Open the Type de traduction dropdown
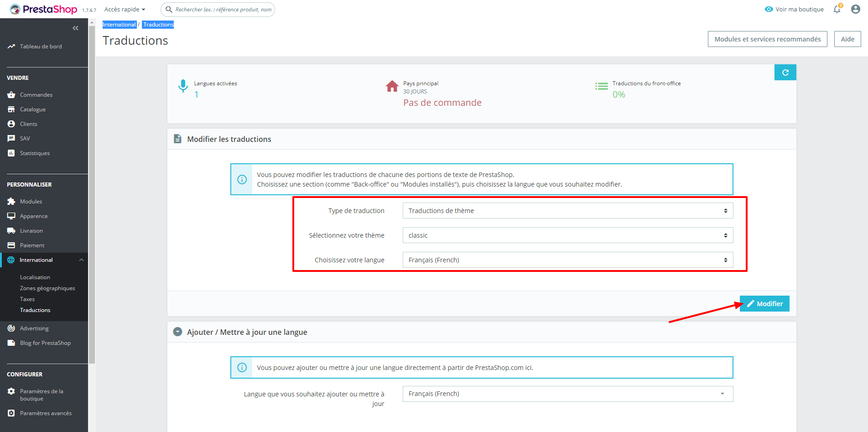The width and height of the screenshot is (868, 432). [568, 211]
